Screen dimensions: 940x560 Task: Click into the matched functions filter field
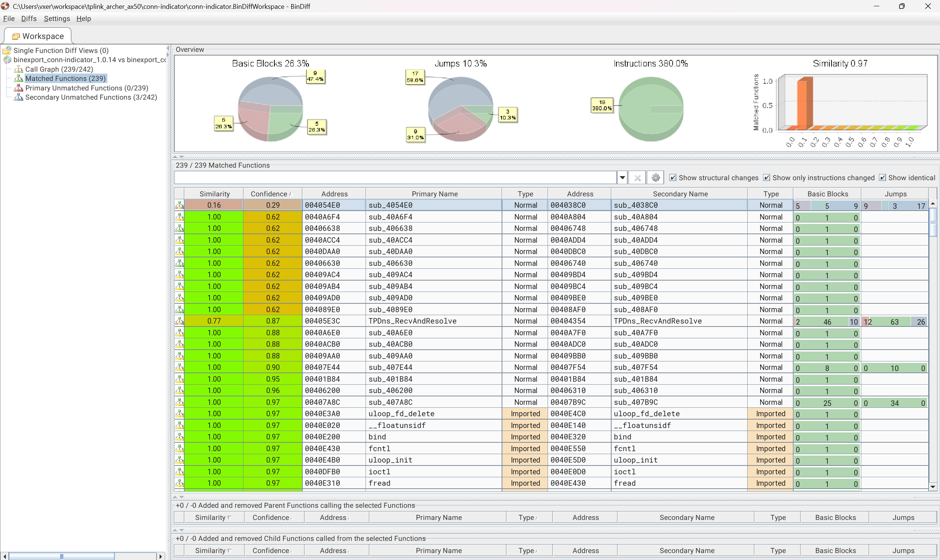pos(395,177)
